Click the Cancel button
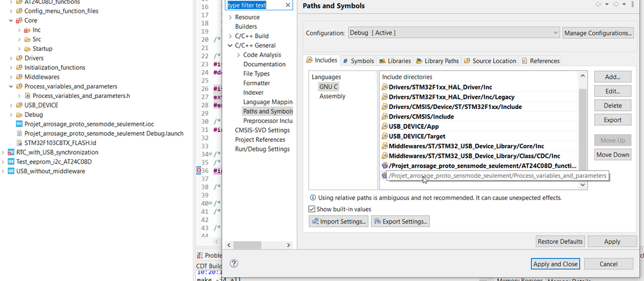Viewport: 644px width, 281px height. coord(609,264)
